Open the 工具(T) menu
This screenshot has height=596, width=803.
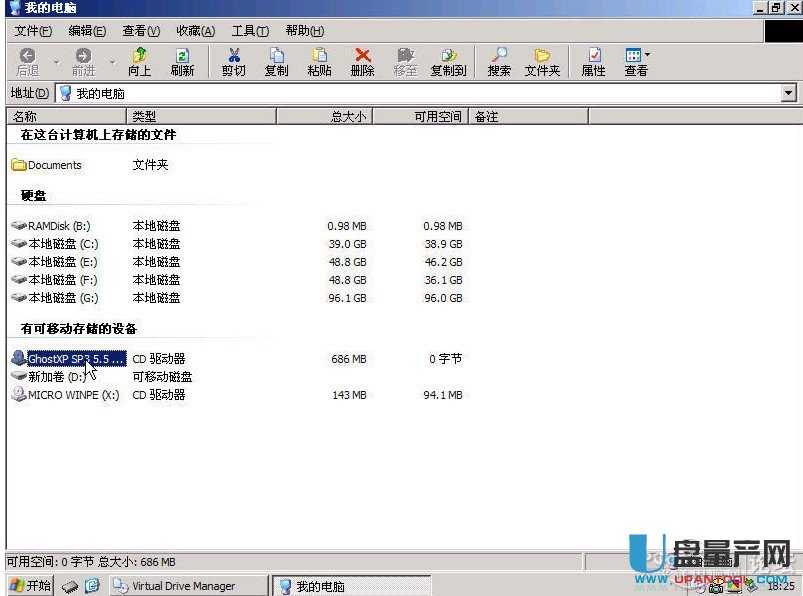[x=249, y=31]
